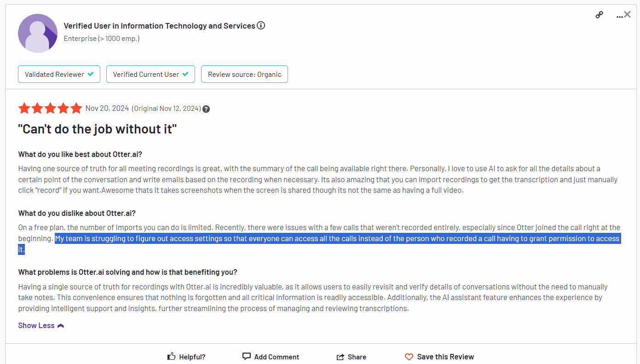Click the info icon beside Verified User
Image resolution: width=640 pixels, height=364 pixels.
point(261,25)
